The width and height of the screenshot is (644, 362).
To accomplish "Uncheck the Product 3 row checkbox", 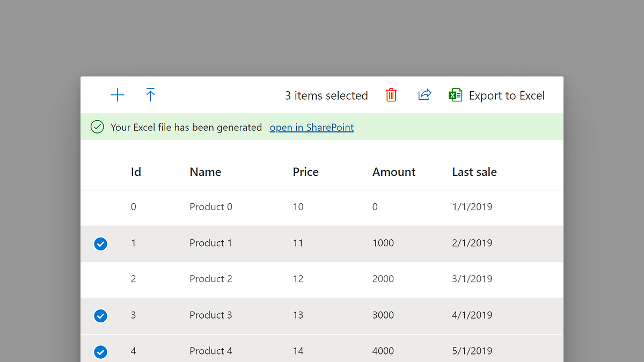I will coord(100,316).
